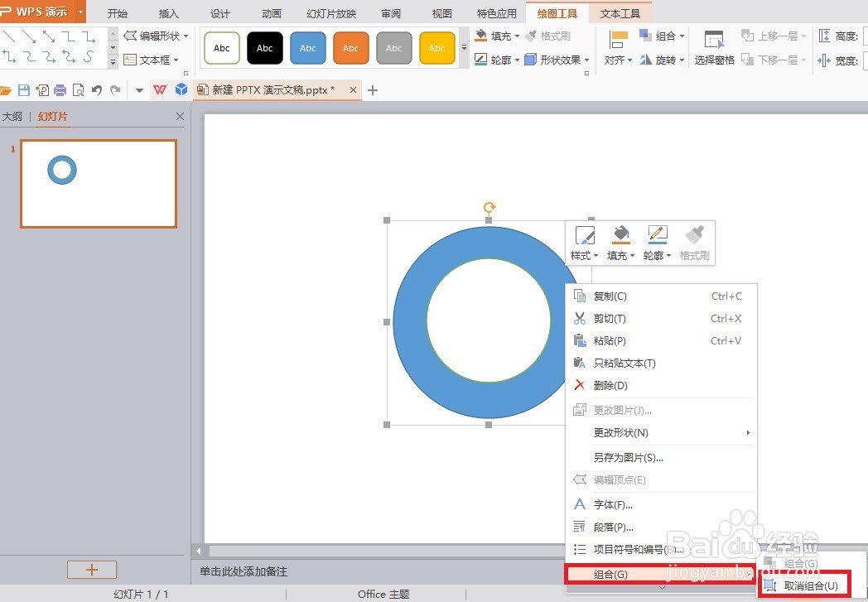Click the horizontal scrollbar left arrow
This screenshot has height=602, width=868.
tap(200, 551)
